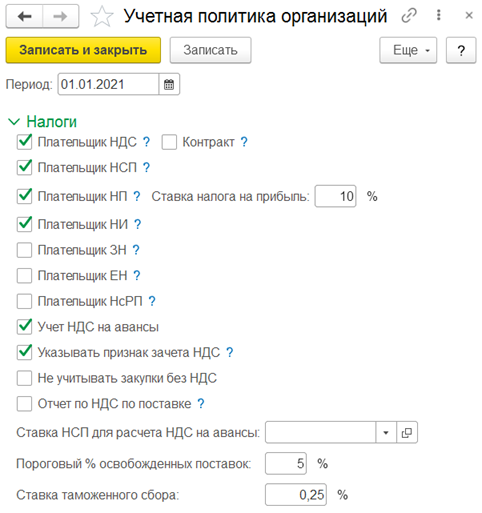Open selected НСП rate with the open-form icon
Image resolution: width=482 pixels, height=513 pixels.
pyautogui.click(x=407, y=433)
